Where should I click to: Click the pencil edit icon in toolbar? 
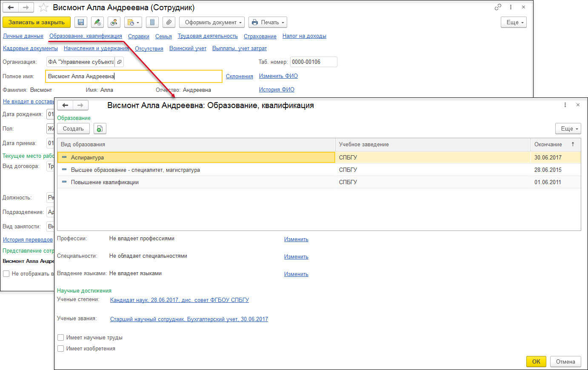pyautogui.click(x=97, y=22)
